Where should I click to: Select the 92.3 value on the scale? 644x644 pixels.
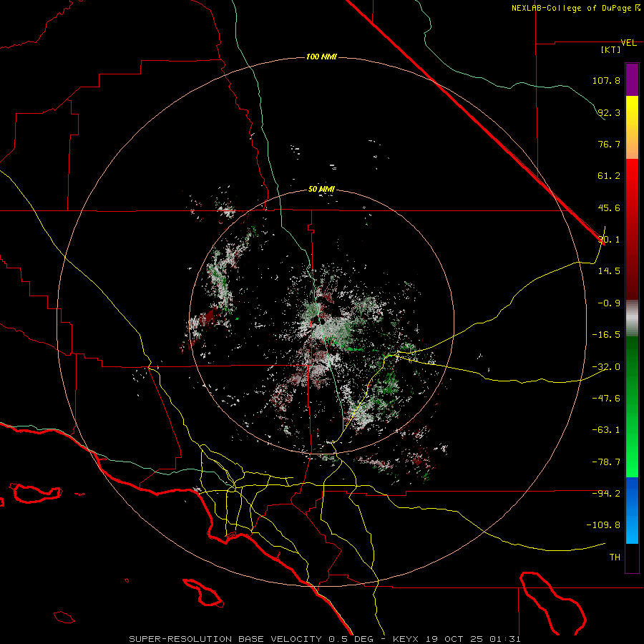pos(609,112)
